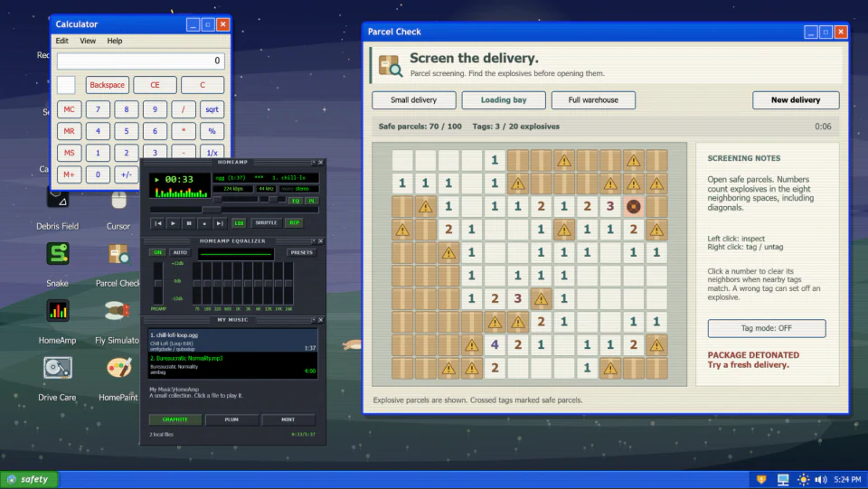Screen dimensions: 868x489
Task: Open the Calculator View menu
Action: tap(88, 41)
